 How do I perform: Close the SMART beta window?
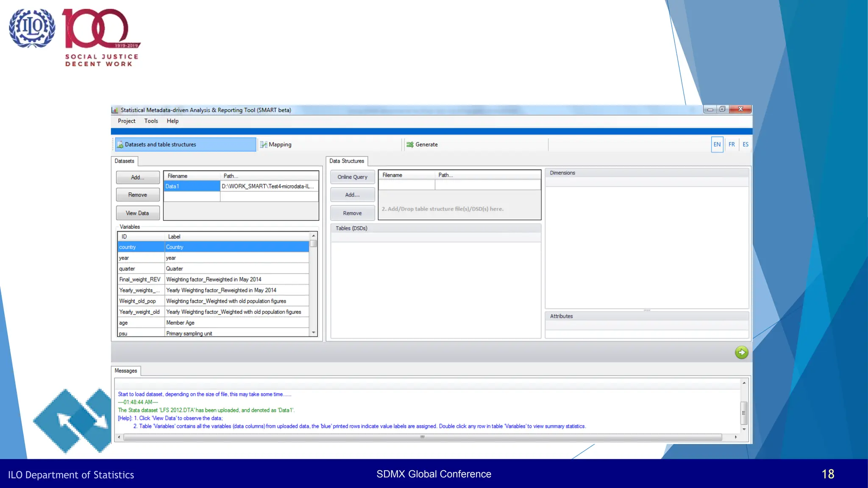pyautogui.click(x=740, y=109)
